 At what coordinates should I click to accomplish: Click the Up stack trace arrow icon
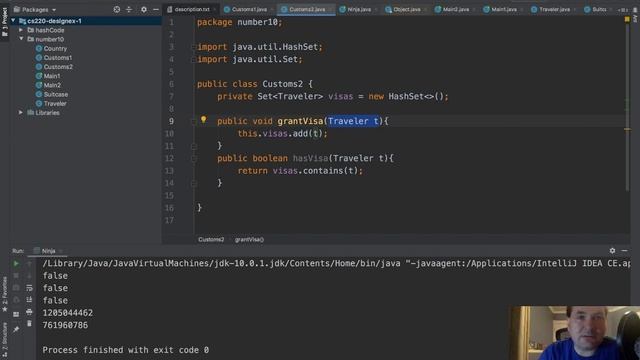pos(29,264)
